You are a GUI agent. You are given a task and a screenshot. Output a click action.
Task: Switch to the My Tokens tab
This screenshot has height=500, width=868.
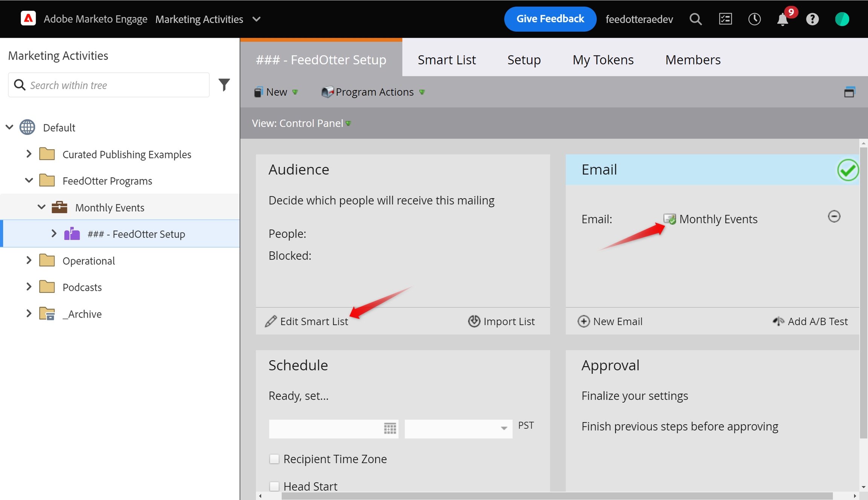coord(603,60)
